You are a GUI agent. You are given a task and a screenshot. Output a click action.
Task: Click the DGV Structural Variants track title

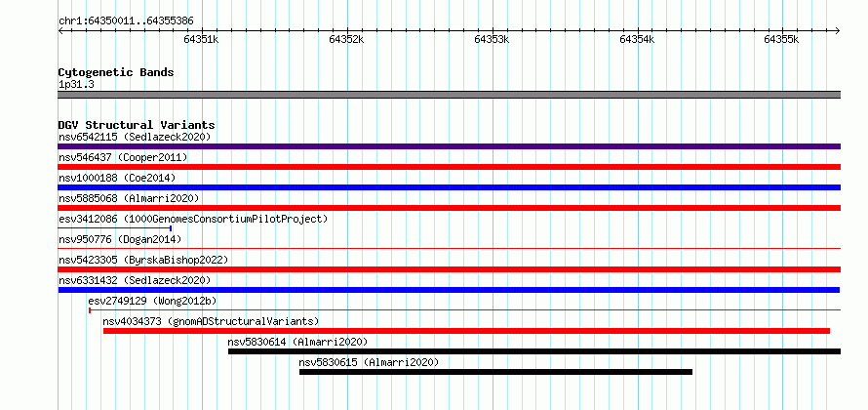[x=137, y=125]
